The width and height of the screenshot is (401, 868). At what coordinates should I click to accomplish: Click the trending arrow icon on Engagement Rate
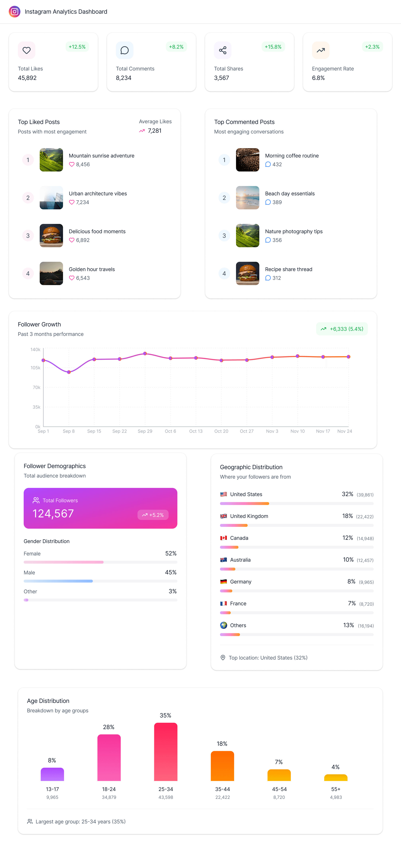(321, 50)
